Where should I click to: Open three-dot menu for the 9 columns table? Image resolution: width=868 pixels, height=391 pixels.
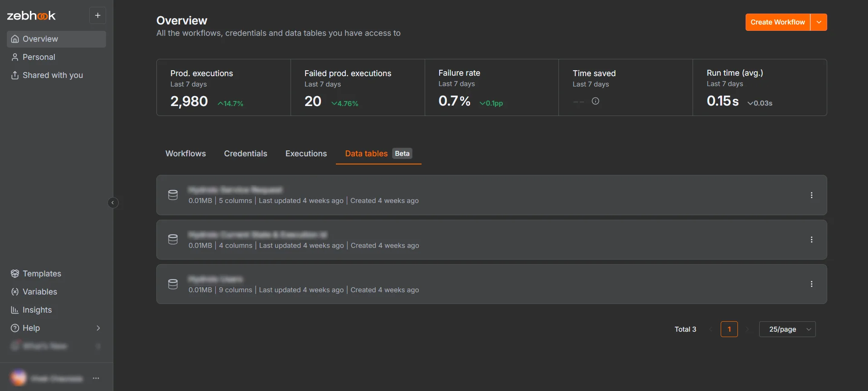pos(811,284)
